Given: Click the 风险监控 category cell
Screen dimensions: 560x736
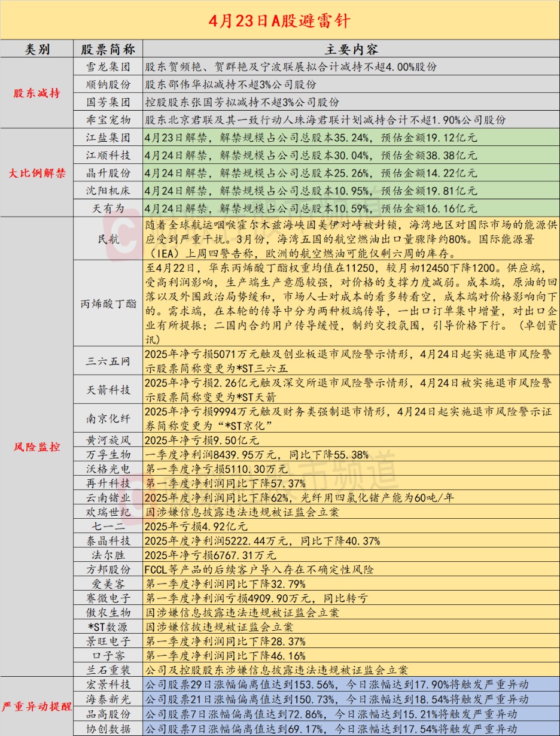Looking at the screenshot, I should pos(37,446).
